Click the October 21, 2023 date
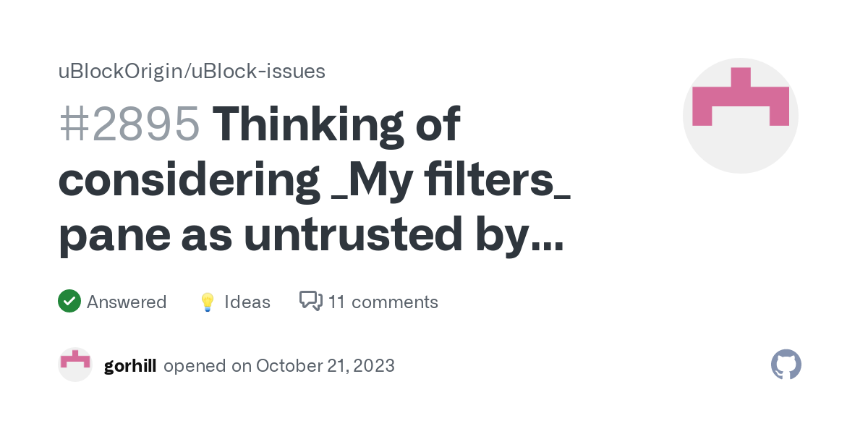The width and height of the screenshot is (868, 434). click(x=325, y=365)
